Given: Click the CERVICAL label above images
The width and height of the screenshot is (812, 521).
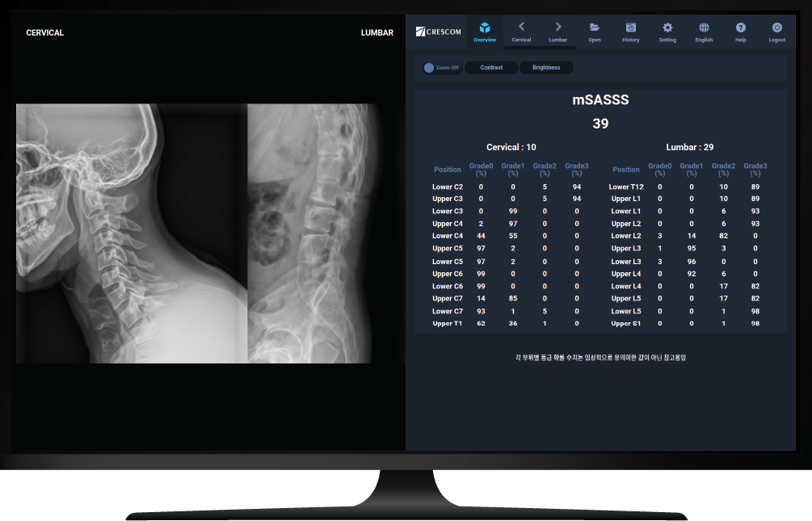Looking at the screenshot, I should 44,33.
